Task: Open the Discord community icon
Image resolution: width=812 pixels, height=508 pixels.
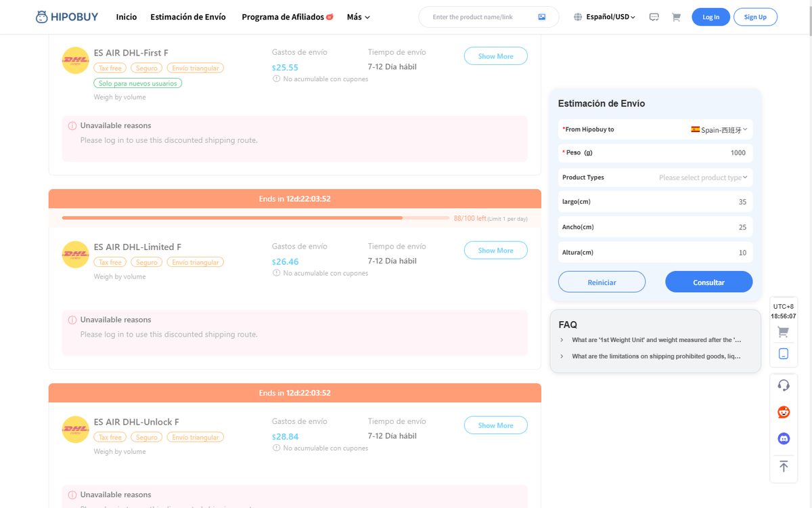Action: tap(784, 439)
